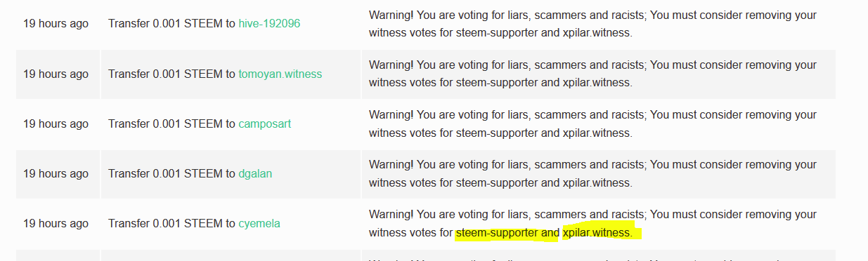
Task: Click the warning memo in dgalan row
Action: click(x=593, y=173)
